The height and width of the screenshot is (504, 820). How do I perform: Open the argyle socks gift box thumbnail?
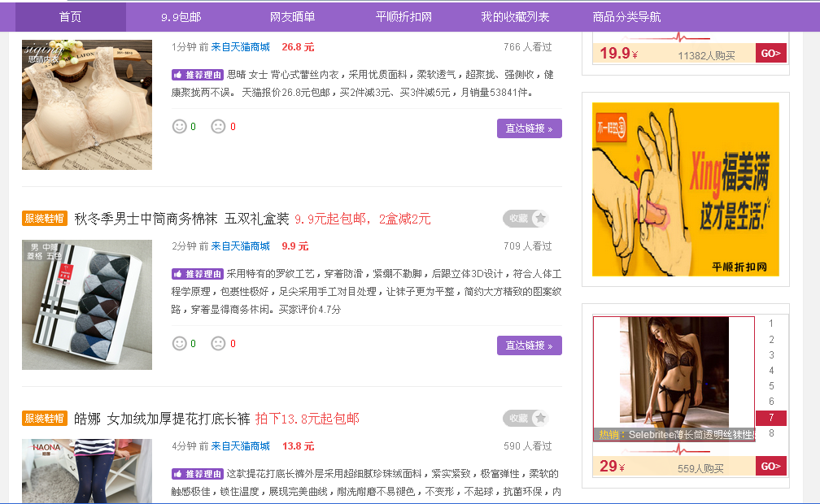(x=87, y=305)
